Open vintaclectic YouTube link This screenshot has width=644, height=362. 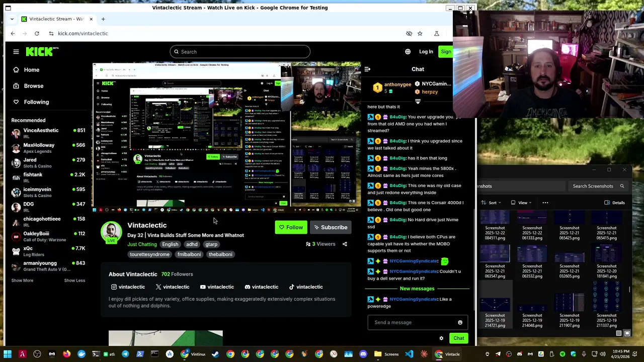[217, 287]
